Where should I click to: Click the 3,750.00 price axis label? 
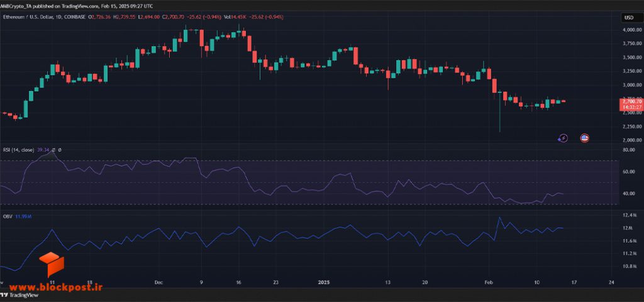pos(631,43)
